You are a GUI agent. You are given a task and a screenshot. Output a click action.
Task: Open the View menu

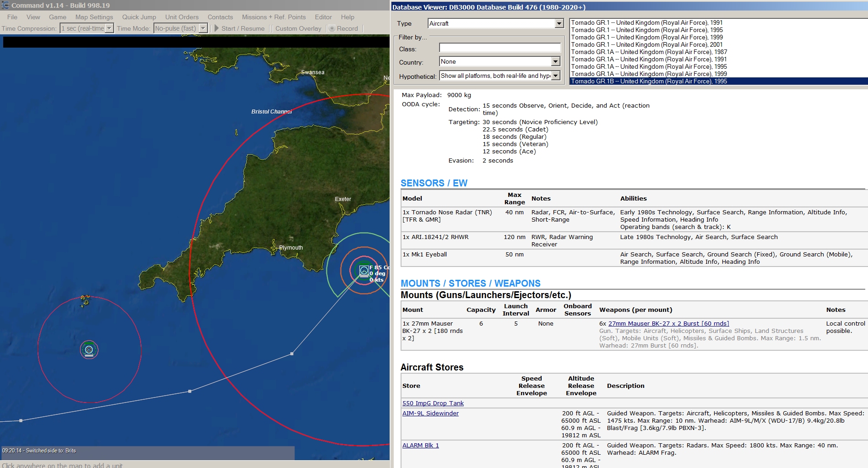pos(33,17)
